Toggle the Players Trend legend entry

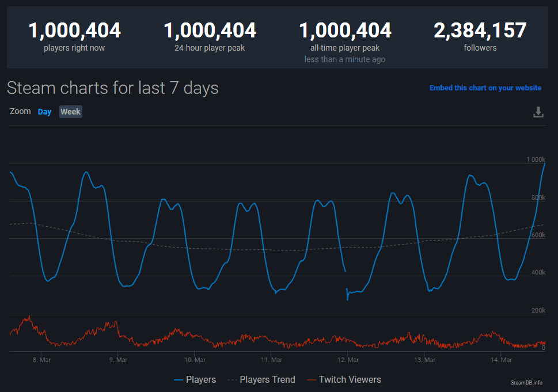pyautogui.click(x=261, y=379)
